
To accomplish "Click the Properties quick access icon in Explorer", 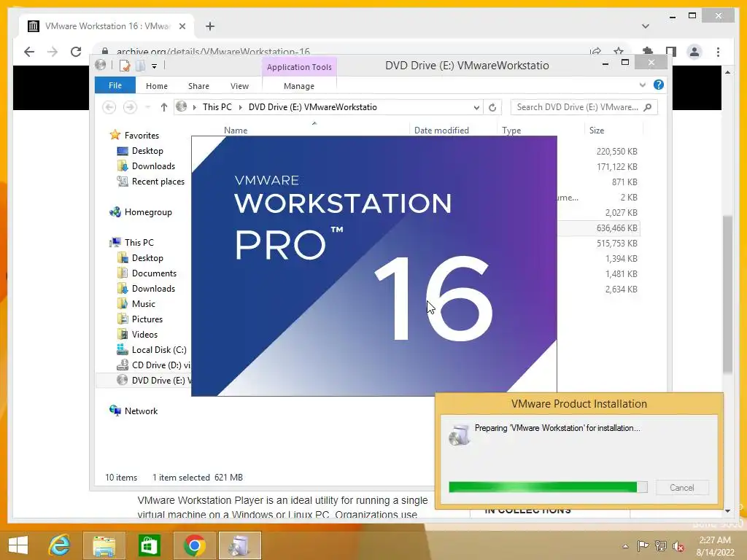I will (x=125, y=65).
